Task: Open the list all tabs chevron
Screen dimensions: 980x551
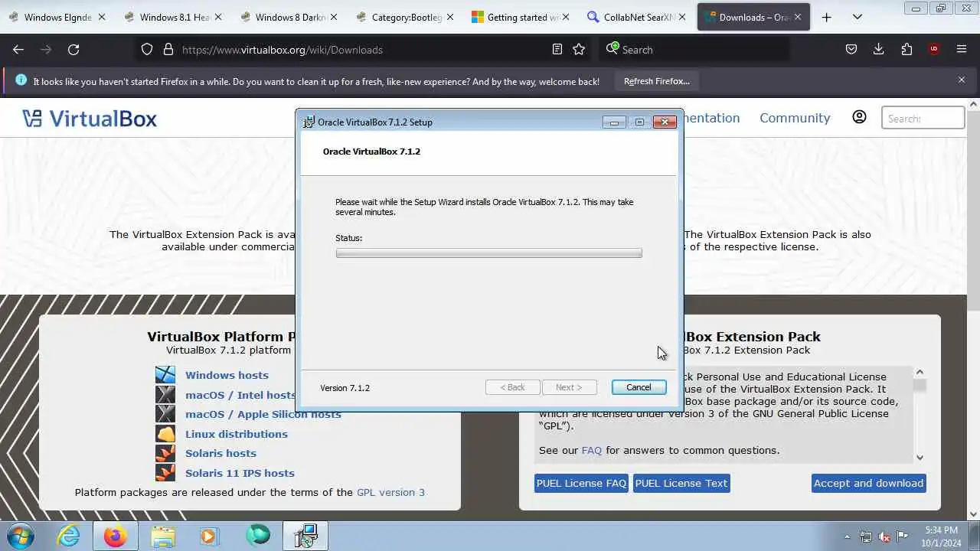Action: coord(857,17)
